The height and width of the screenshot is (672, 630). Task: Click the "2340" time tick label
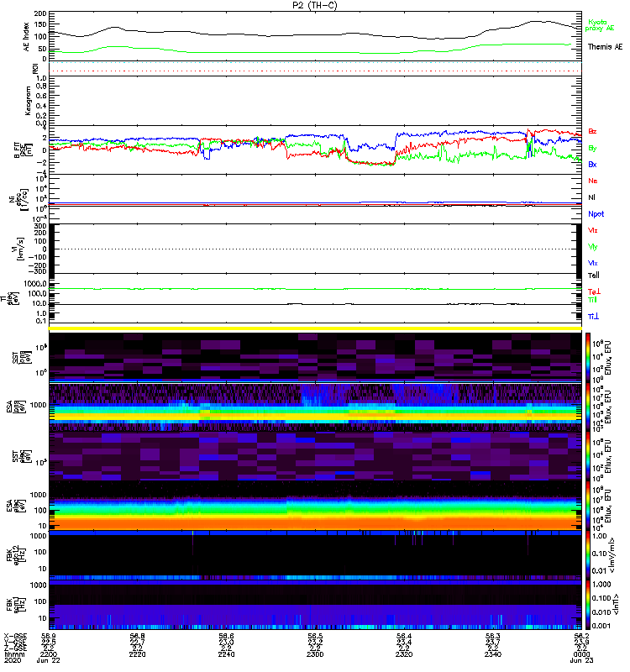point(493,654)
